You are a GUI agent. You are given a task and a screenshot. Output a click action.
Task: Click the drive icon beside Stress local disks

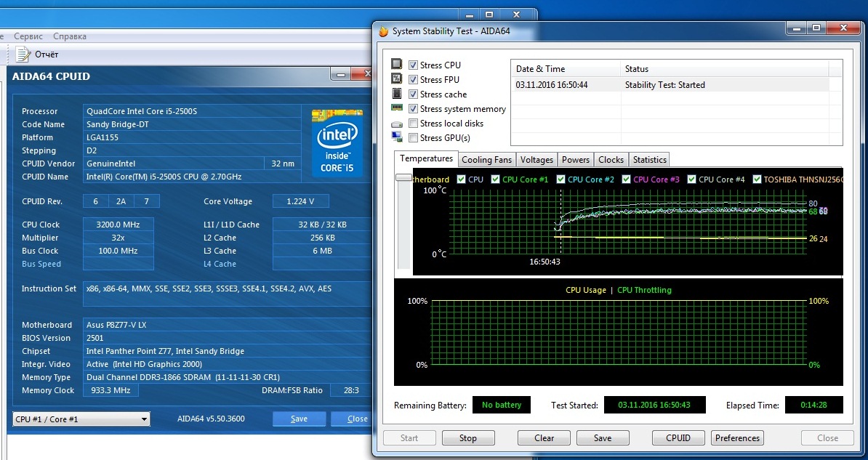click(x=397, y=124)
